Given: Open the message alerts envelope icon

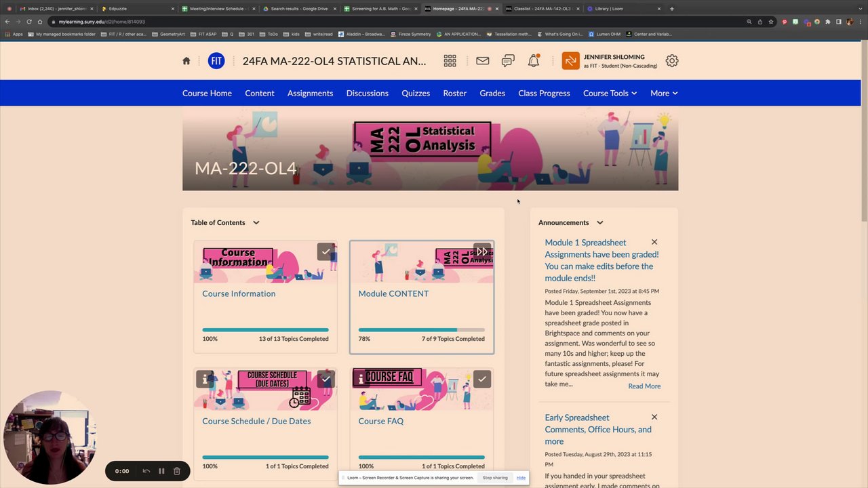Looking at the screenshot, I should (x=482, y=61).
